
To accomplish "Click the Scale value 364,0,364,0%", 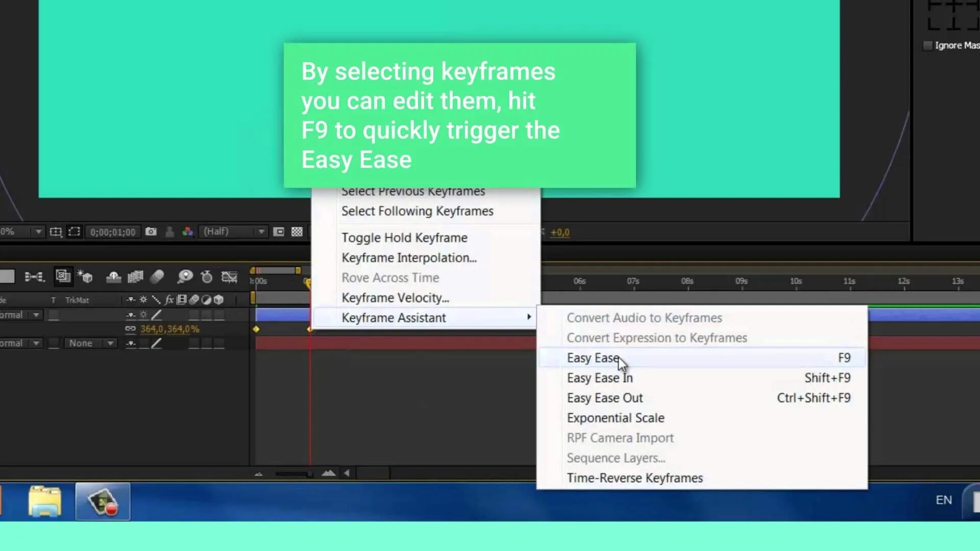I will 169,329.
